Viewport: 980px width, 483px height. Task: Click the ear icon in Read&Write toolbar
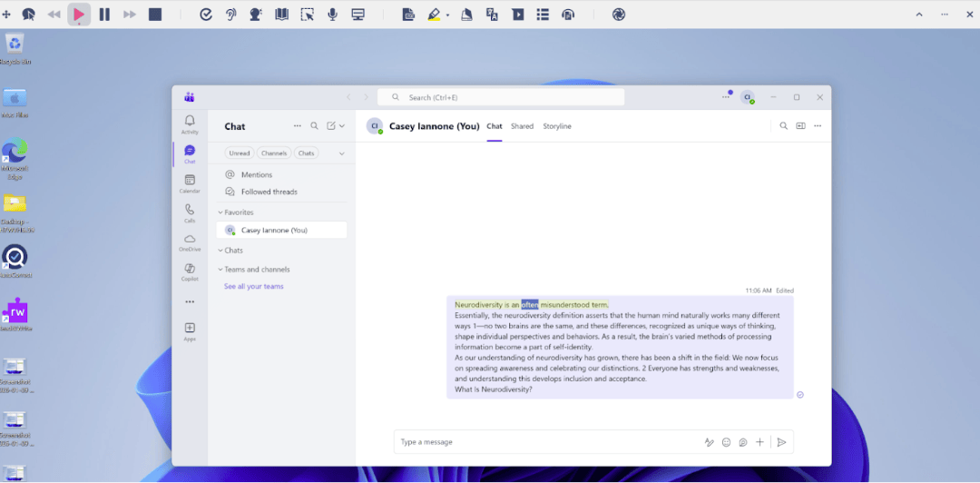[231, 15]
